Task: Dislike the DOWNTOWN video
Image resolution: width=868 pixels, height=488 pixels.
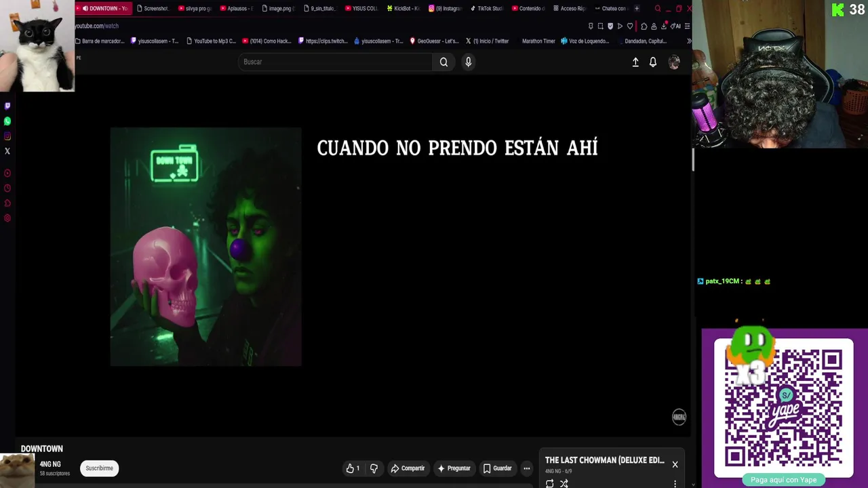Action: tap(374, 468)
